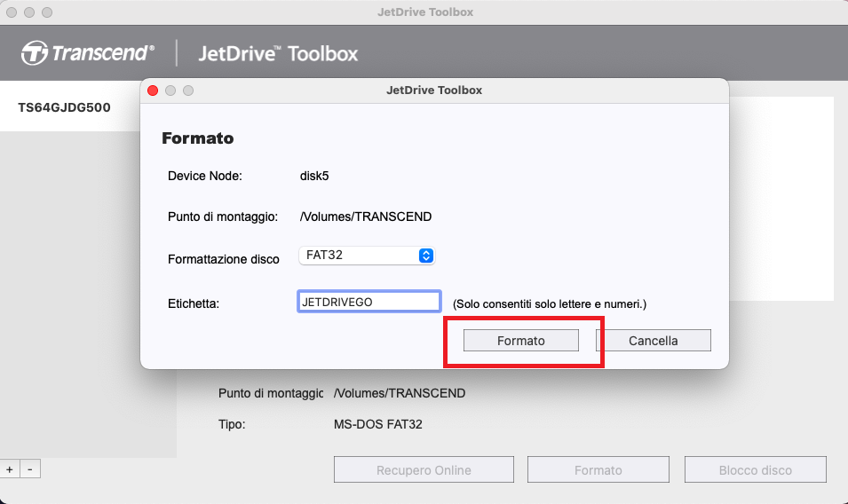Click the Blocco disco button

755,470
